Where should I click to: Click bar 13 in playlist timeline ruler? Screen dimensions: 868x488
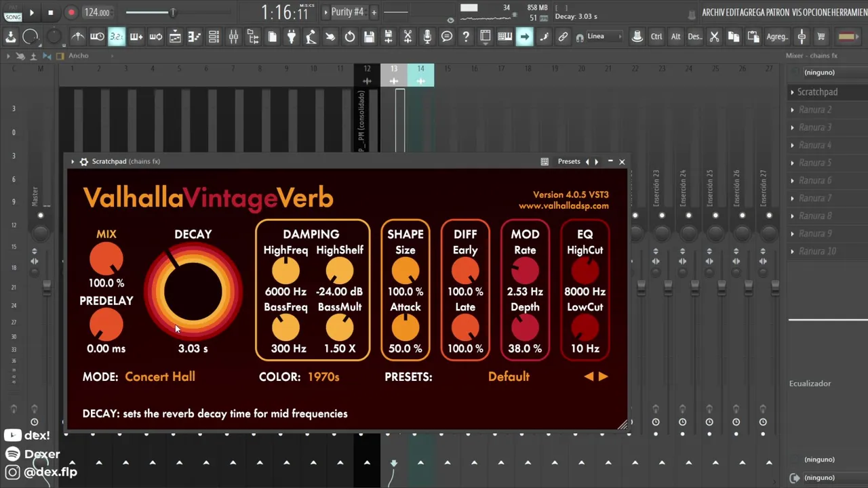pos(393,68)
